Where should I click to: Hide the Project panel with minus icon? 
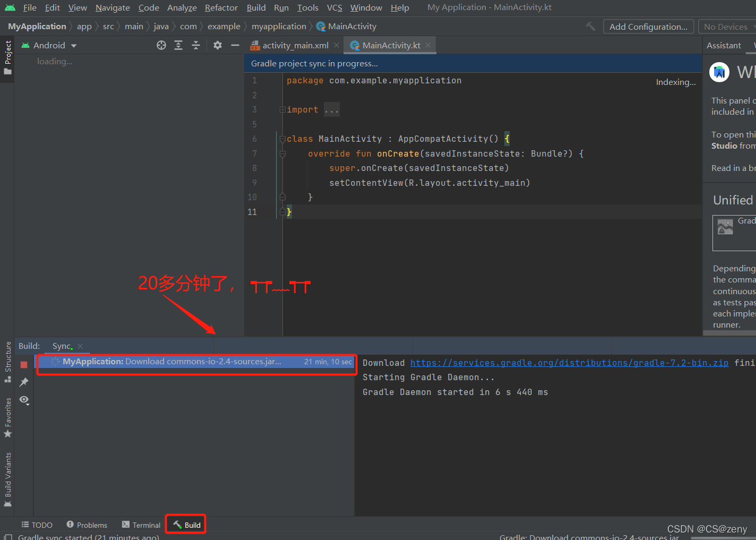click(x=235, y=45)
